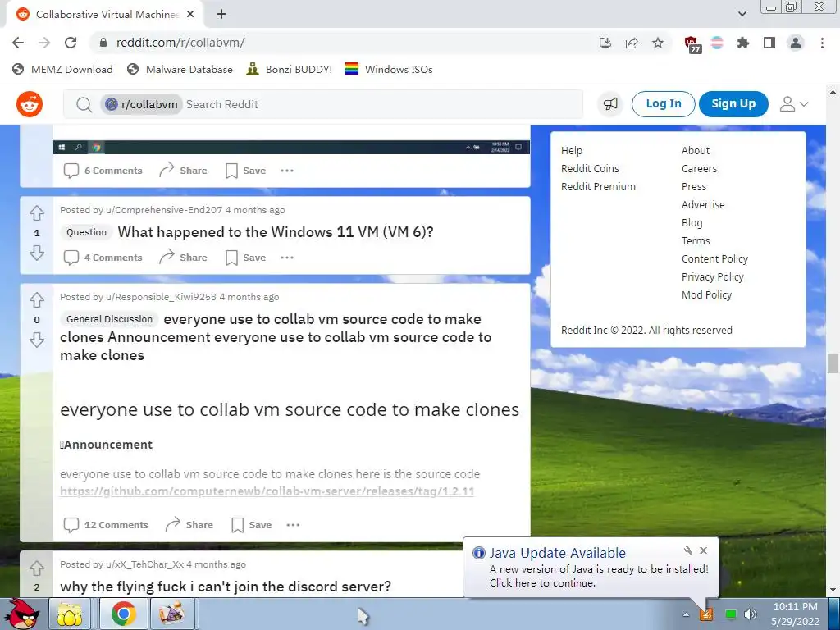The height and width of the screenshot is (630, 840).
Task: Open MEMZ Download bookmark
Action: [62, 70]
